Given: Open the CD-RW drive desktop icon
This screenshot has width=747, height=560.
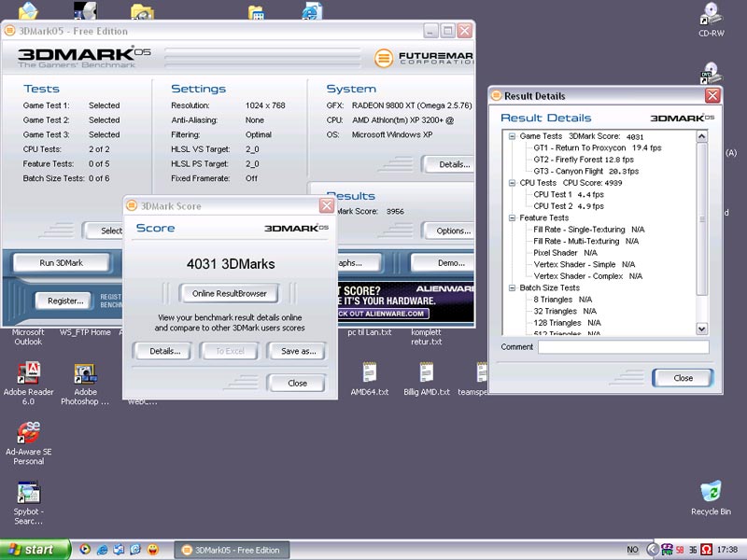Looking at the screenshot, I should click(x=712, y=20).
